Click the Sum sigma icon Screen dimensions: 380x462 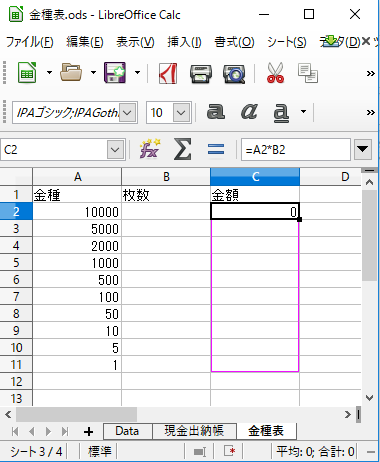pyautogui.click(x=182, y=149)
